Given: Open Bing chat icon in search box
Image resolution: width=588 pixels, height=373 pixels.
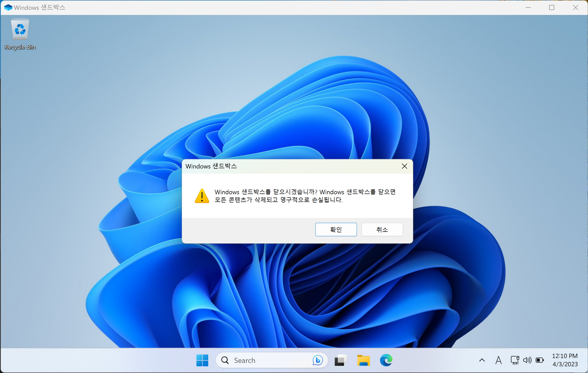Looking at the screenshot, I should (x=317, y=360).
